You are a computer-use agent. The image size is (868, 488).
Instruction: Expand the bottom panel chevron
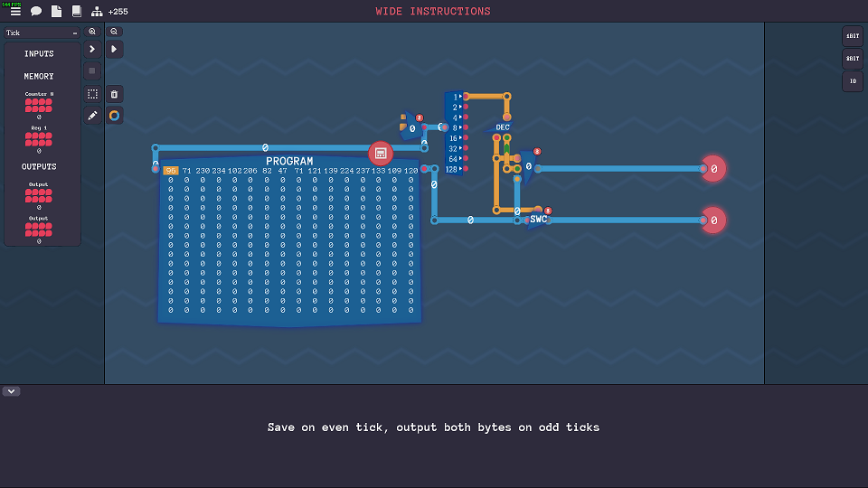point(12,391)
